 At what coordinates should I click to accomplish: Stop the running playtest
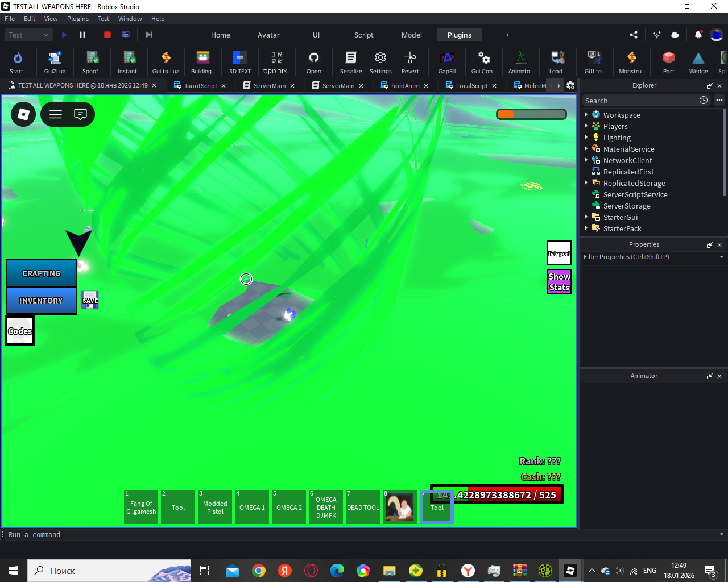[107, 35]
